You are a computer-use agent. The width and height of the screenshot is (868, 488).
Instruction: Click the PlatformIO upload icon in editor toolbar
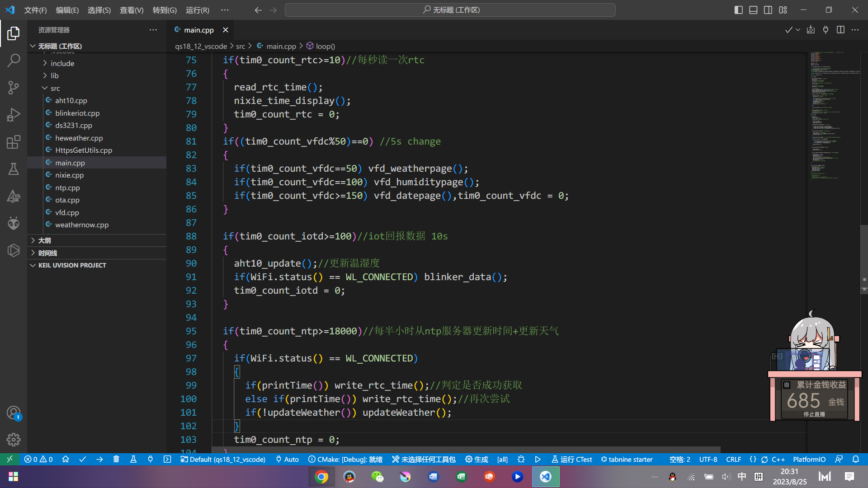click(811, 30)
